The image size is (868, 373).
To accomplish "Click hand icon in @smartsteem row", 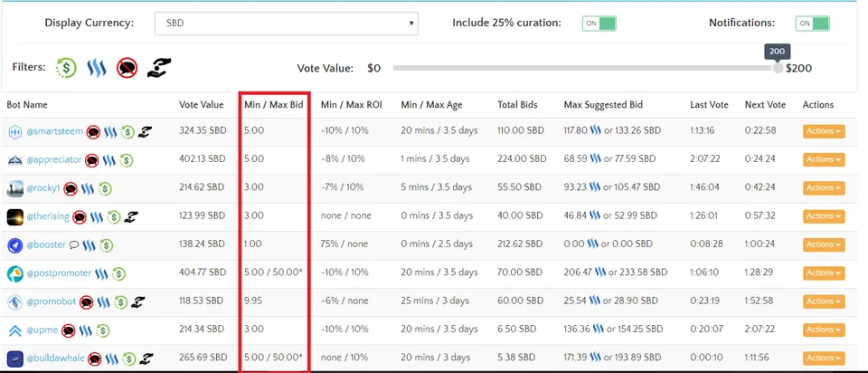I will tap(145, 132).
